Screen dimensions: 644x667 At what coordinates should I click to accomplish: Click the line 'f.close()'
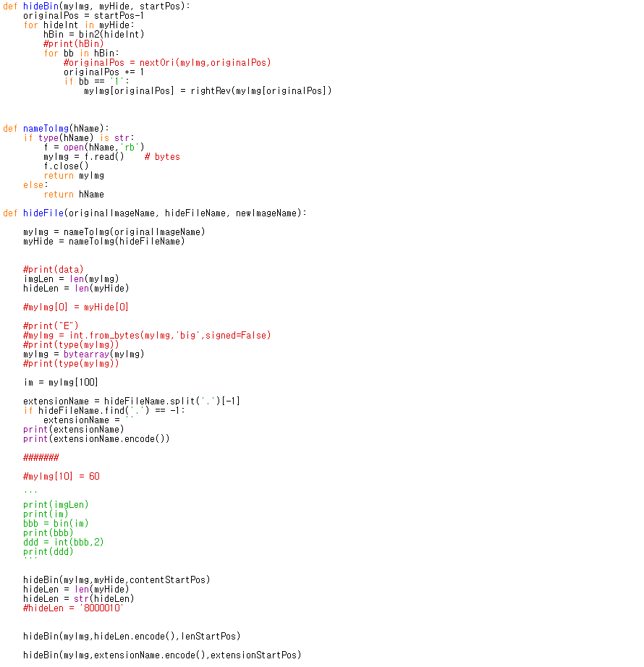66,166
